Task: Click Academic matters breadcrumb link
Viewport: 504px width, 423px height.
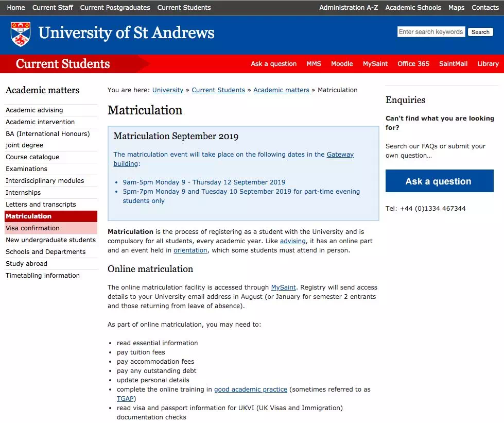Action: click(281, 90)
